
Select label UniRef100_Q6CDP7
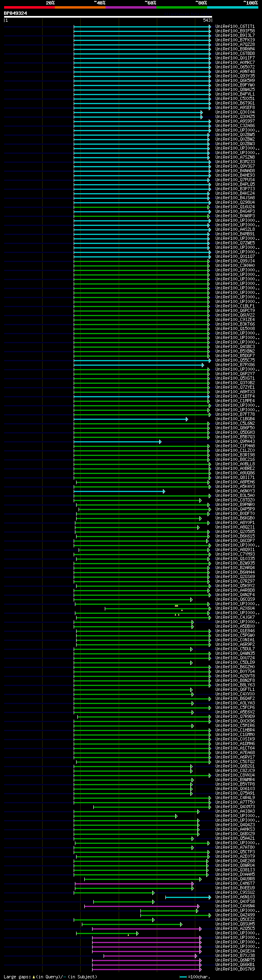(x=235, y=540)
